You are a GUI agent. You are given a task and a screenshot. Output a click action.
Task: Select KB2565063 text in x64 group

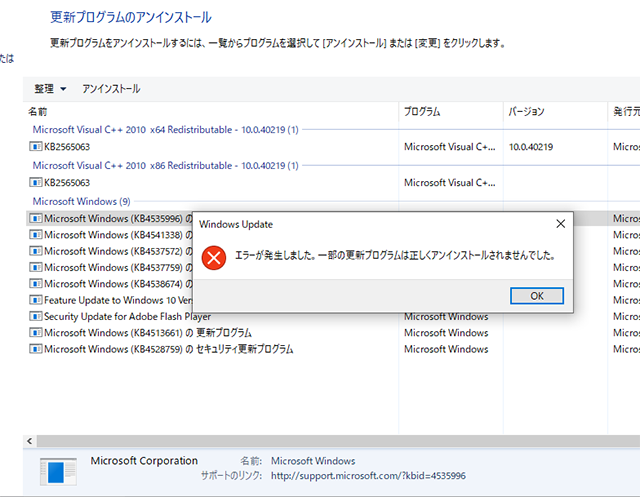(67, 147)
